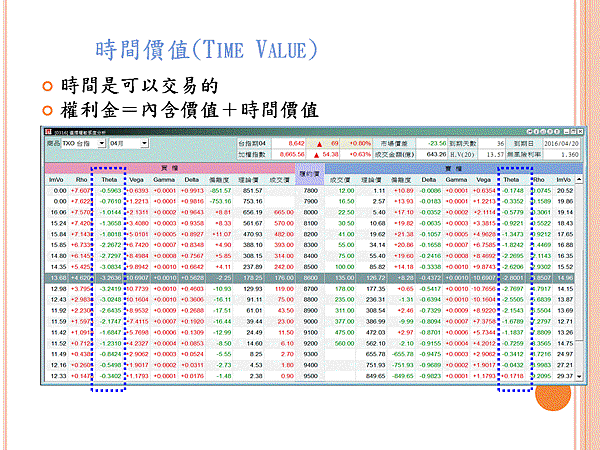
Task: Click the H.V(20) value 13.57
Action: [x=495, y=155]
